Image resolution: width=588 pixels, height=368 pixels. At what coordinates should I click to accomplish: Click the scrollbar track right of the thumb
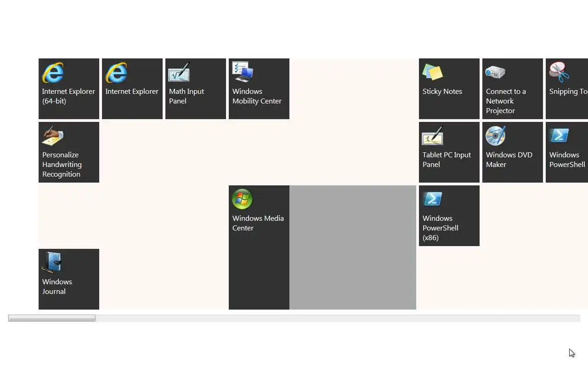tap(338, 318)
